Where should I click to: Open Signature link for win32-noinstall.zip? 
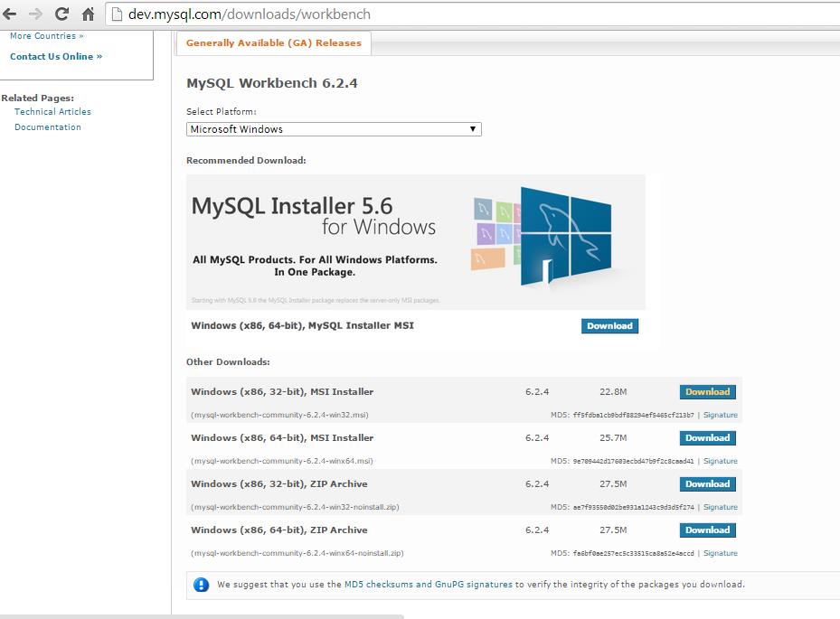pos(721,507)
